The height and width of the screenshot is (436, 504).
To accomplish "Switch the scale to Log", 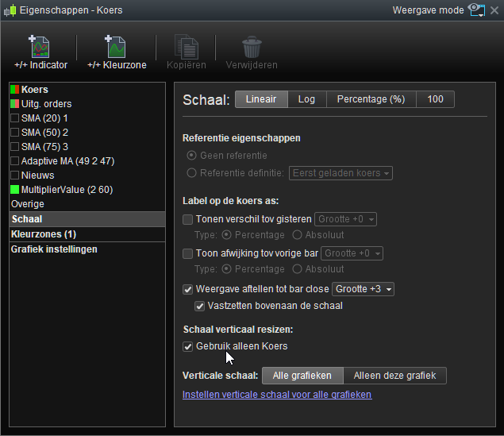I will tap(306, 99).
